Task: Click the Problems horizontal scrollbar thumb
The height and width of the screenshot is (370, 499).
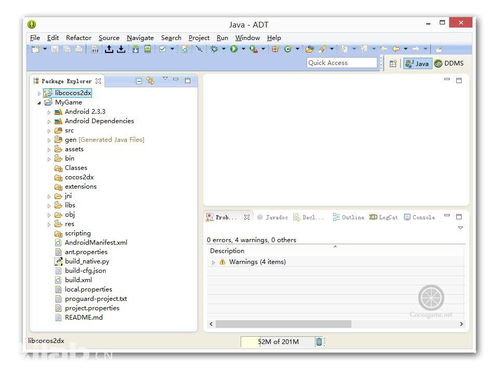Action: [283, 324]
